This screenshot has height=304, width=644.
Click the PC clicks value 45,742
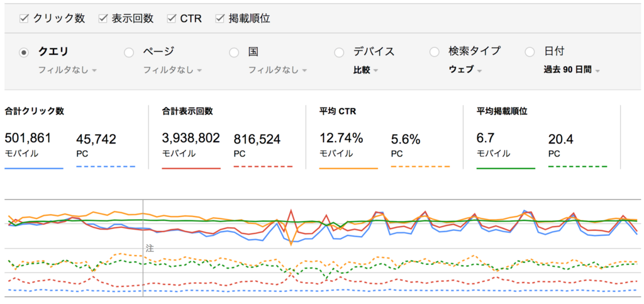click(96, 140)
